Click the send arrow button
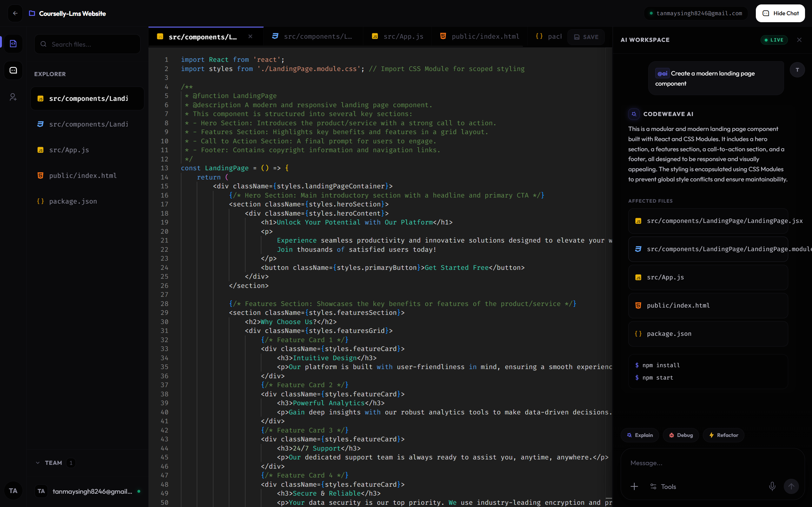The height and width of the screenshot is (507, 812). coord(791,486)
